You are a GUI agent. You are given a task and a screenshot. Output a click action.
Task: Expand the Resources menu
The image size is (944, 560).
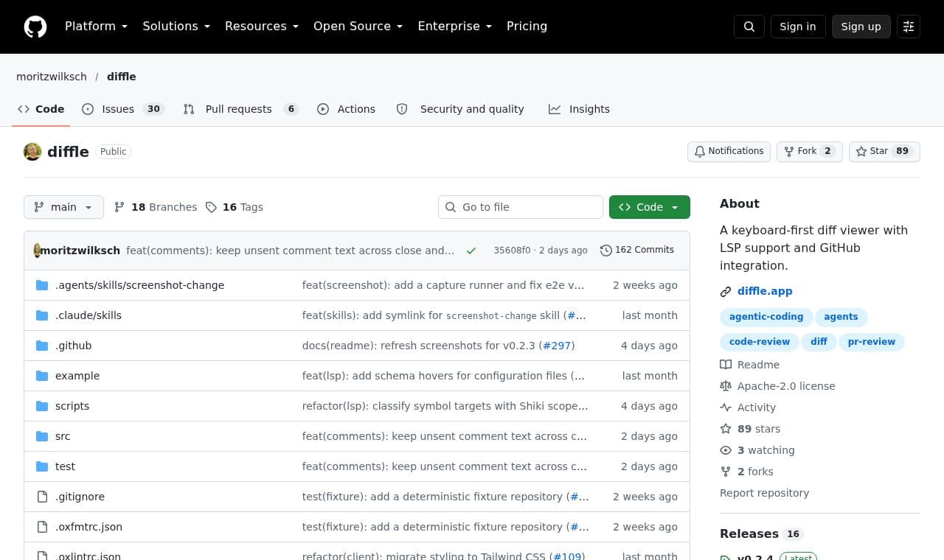[x=262, y=27]
